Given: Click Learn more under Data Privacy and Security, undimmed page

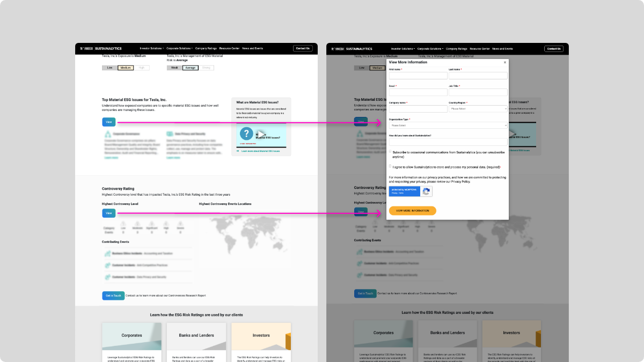Looking at the screenshot, I should 174,158.
